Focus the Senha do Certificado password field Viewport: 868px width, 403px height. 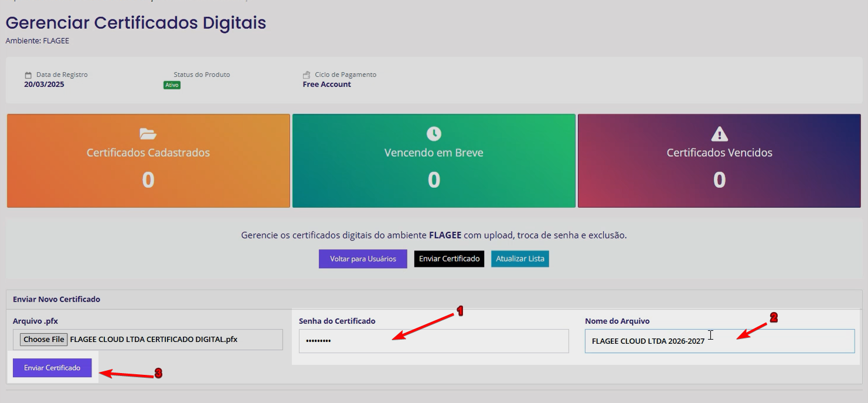pos(434,341)
